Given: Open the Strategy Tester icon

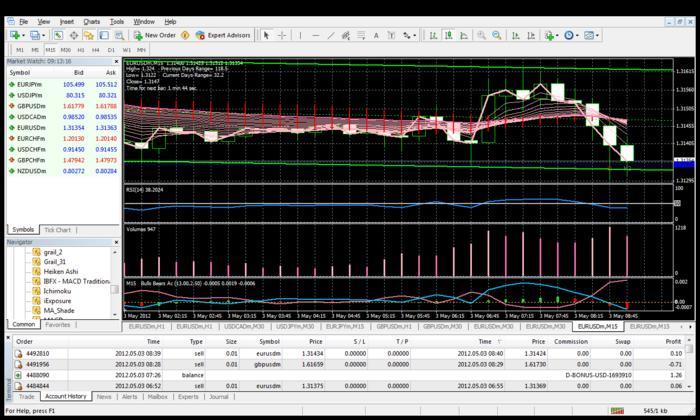Looking at the screenshot, I should pos(119,35).
